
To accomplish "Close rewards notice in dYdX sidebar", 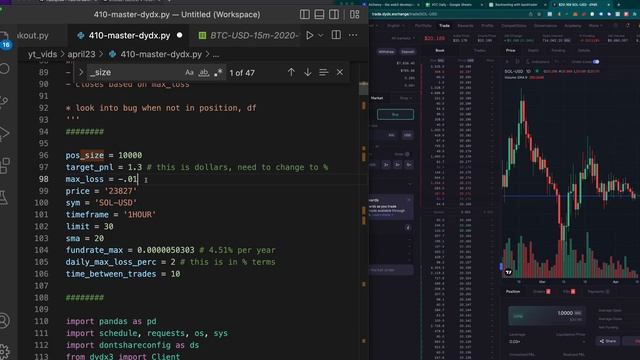I will click(409, 200).
